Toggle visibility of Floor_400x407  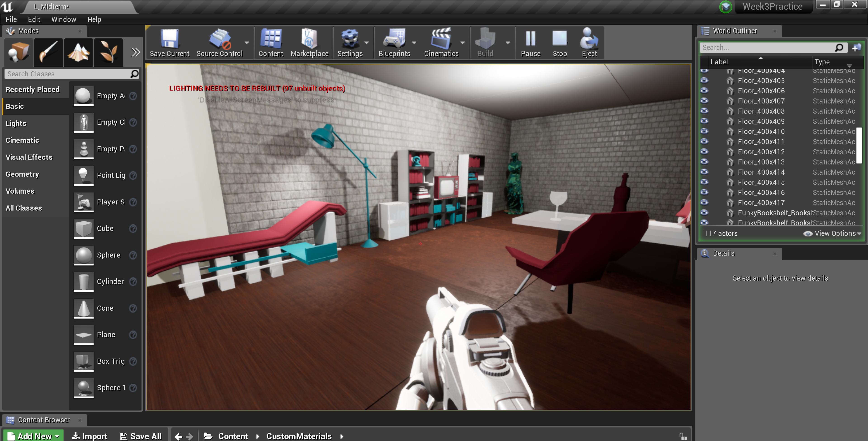coord(704,101)
